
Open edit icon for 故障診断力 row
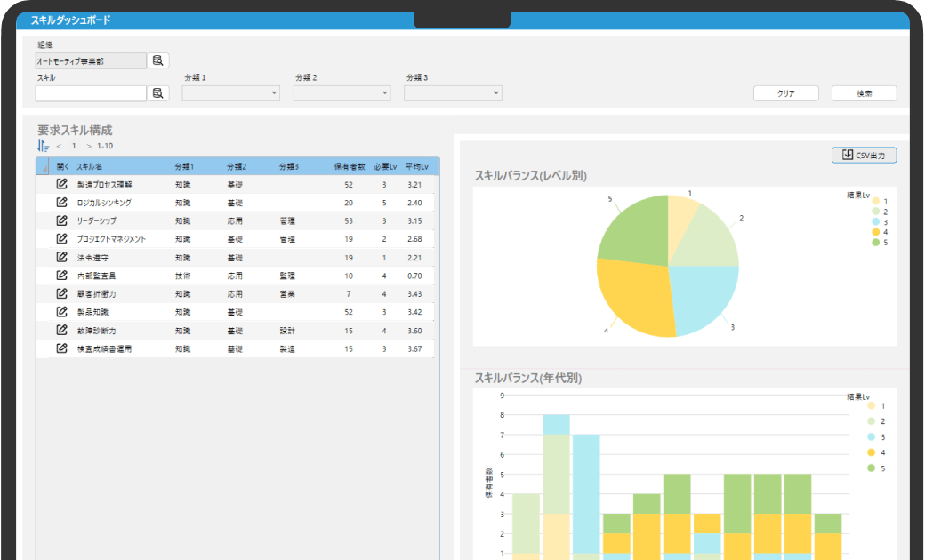tap(62, 330)
